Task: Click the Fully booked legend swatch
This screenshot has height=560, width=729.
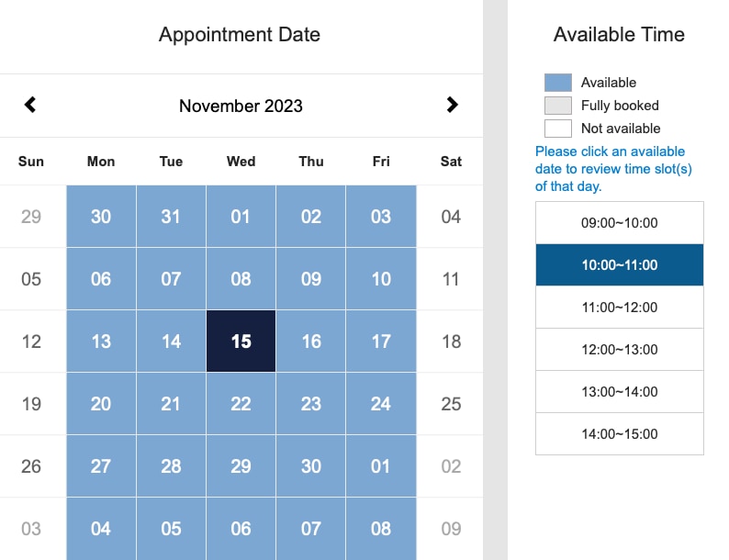Action: [558, 106]
